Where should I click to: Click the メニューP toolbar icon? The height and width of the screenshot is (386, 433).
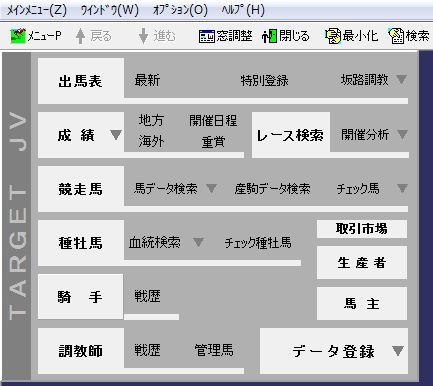point(18,36)
